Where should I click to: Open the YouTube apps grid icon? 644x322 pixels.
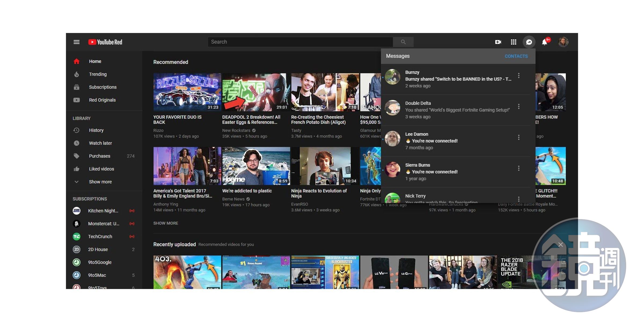coord(513,42)
